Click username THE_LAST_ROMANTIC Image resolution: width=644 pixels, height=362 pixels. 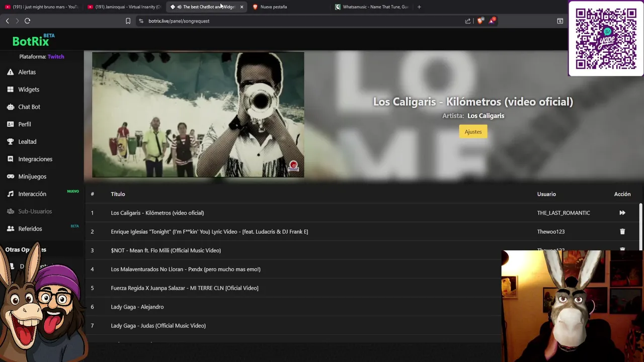click(563, 213)
